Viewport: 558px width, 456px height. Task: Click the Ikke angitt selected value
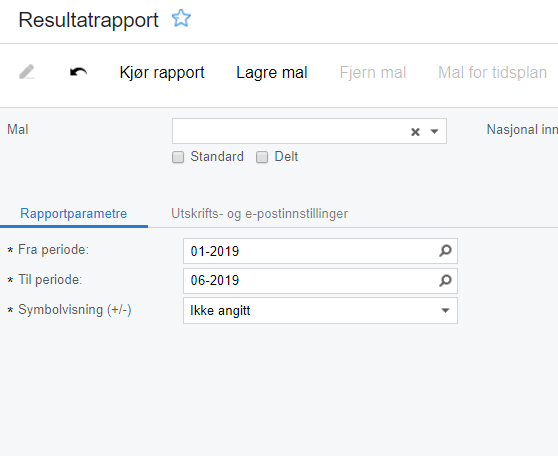[x=220, y=311]
